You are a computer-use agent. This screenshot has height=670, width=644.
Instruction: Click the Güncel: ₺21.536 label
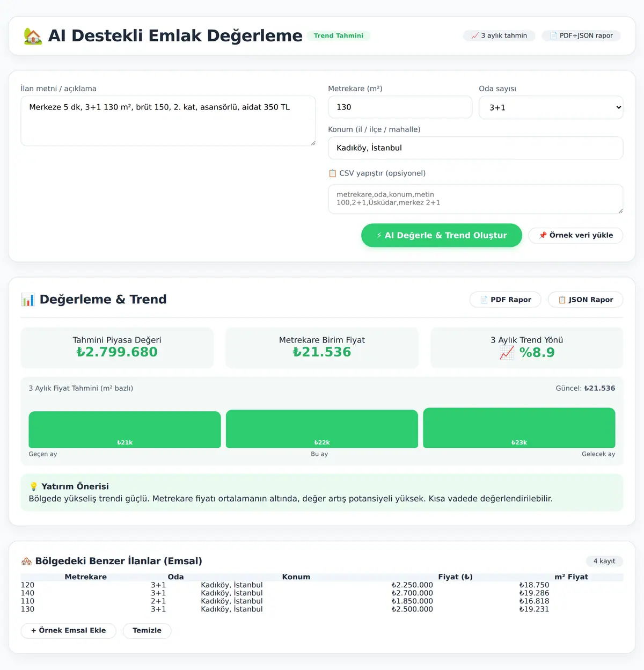(586, 388)
